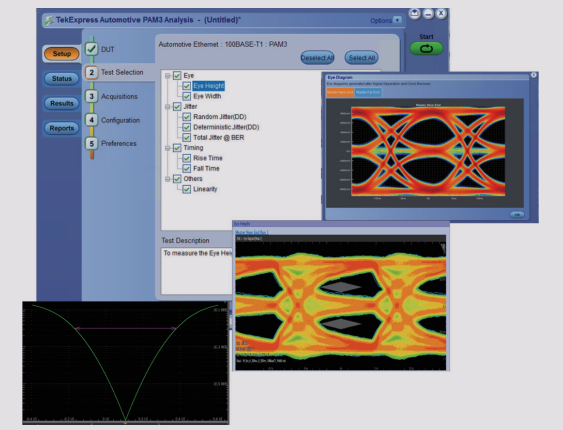Toggle the Linearity checkbox

[186, 189]
